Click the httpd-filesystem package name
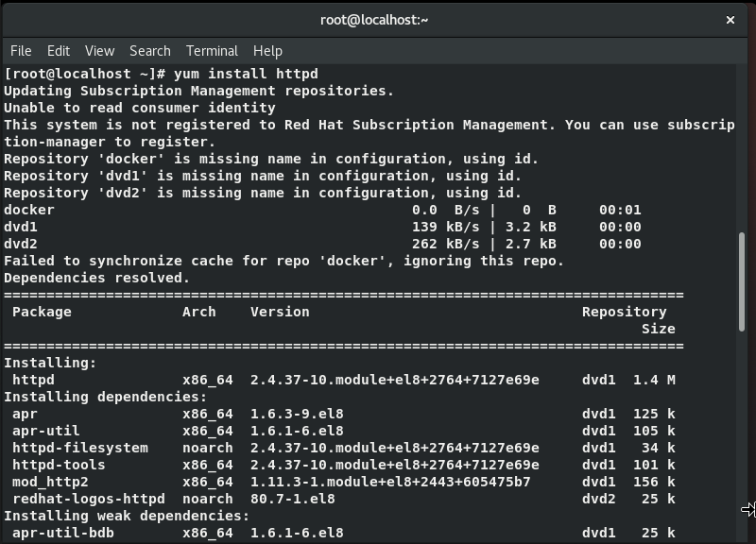This screenshot has width=756, height=544. tap(80, 448)
